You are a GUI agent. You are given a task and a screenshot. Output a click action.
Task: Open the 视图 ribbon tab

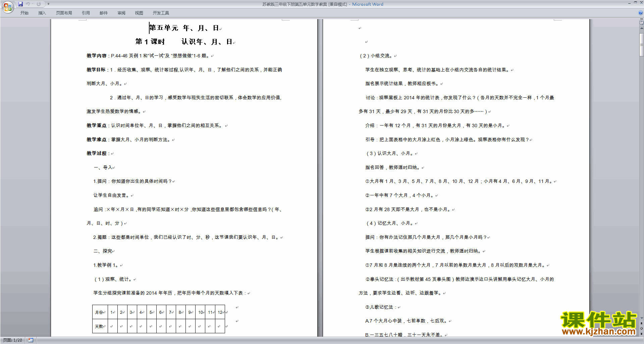coord(139,13)
